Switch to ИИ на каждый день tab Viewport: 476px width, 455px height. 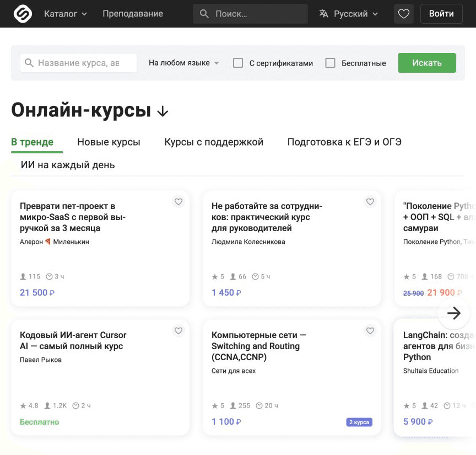tap(68, 165)
